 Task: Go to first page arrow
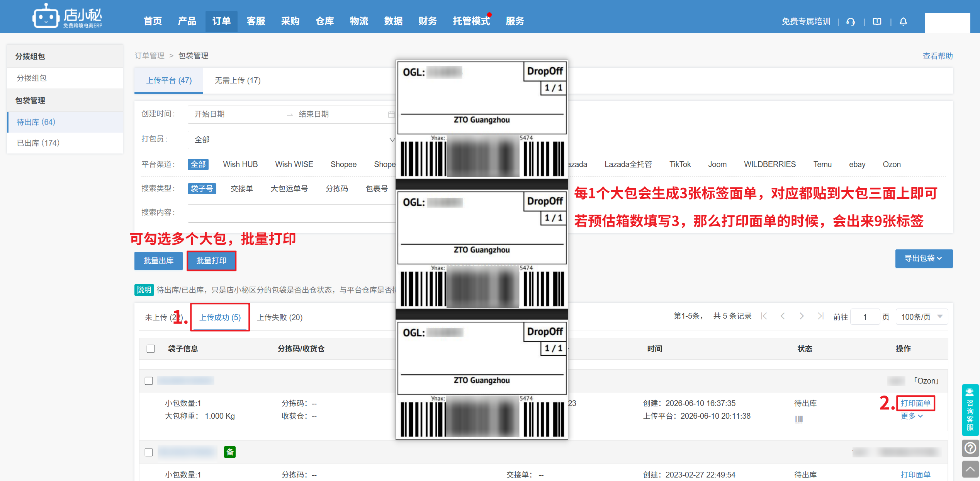764,316
